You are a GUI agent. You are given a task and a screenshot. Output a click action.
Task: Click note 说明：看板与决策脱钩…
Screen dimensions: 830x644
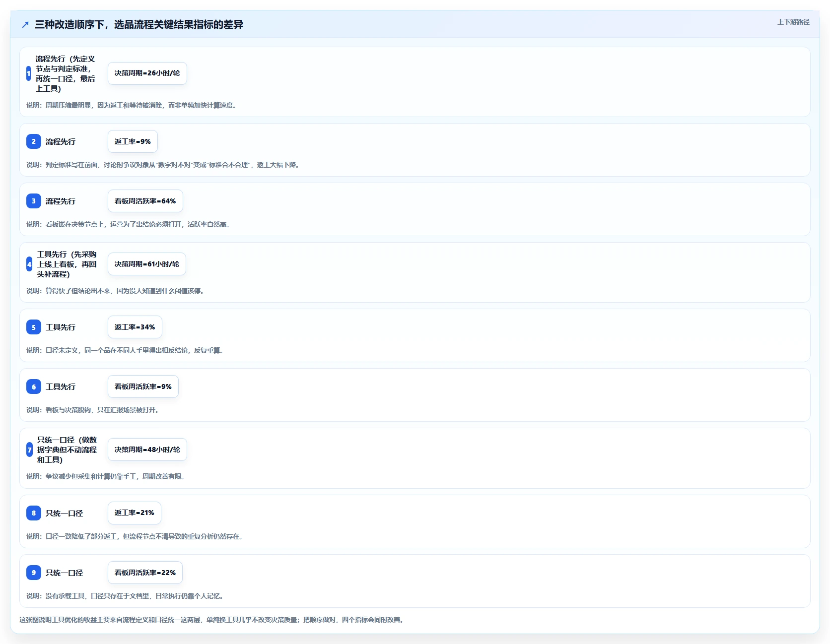coord(94,410)
